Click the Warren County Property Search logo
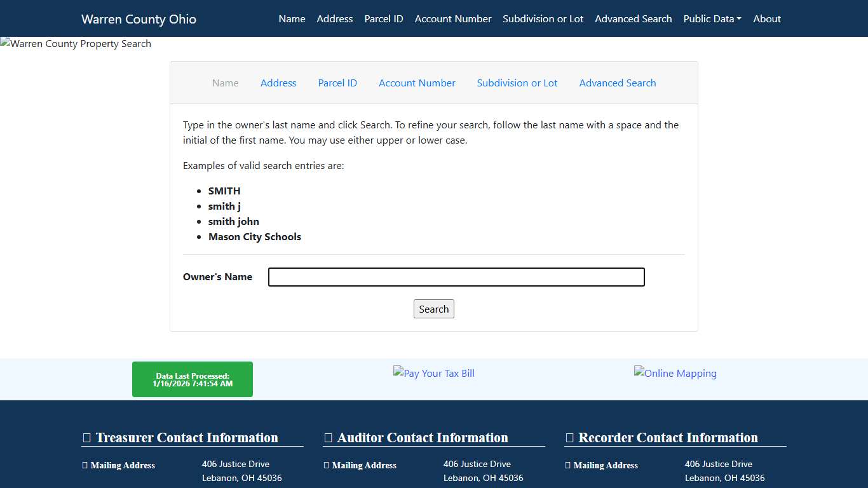The image size is (868, 488). (76, 44)
